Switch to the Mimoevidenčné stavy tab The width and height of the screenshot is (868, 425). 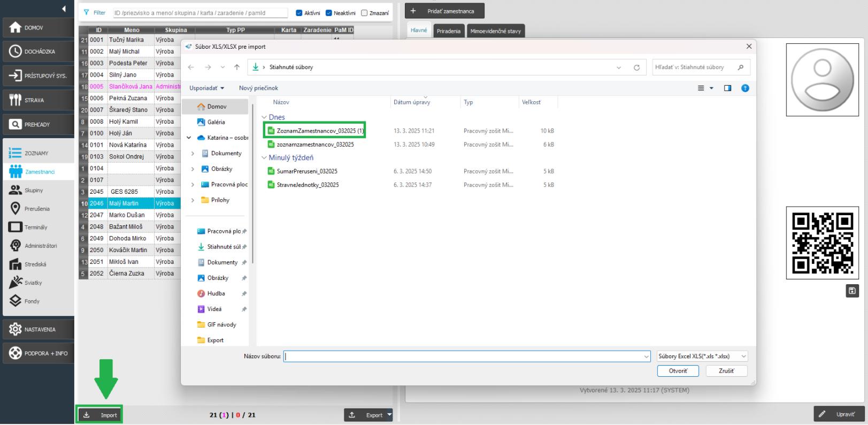coord(495,31)
